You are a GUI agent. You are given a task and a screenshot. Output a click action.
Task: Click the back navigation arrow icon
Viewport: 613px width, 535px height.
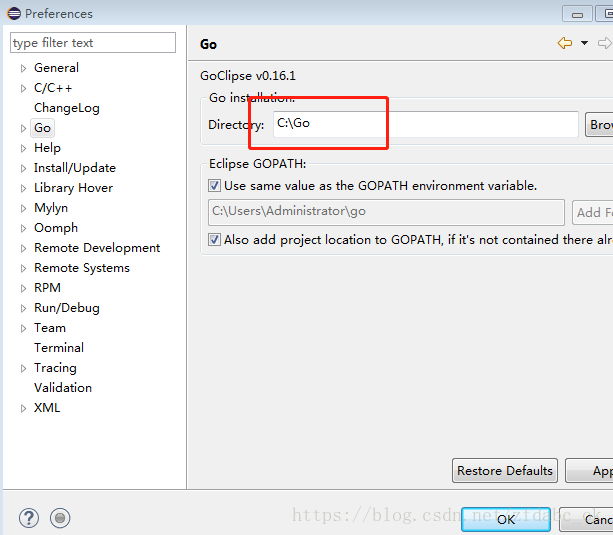click(565, 43)
